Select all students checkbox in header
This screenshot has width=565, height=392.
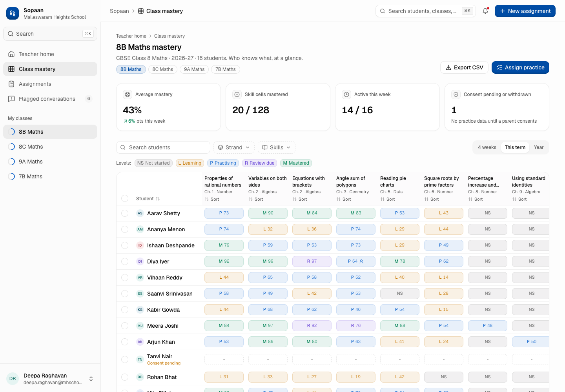[x=125, y=198]
